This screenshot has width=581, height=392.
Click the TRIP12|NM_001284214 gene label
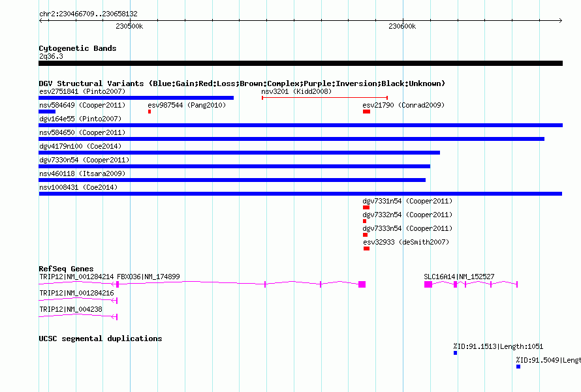[76, 277]
